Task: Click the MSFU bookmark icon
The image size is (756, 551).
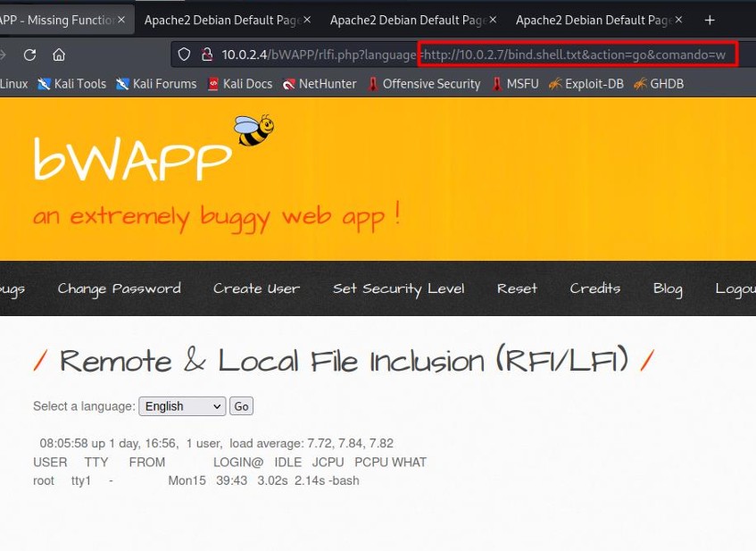Action: [x=497, y=84]
